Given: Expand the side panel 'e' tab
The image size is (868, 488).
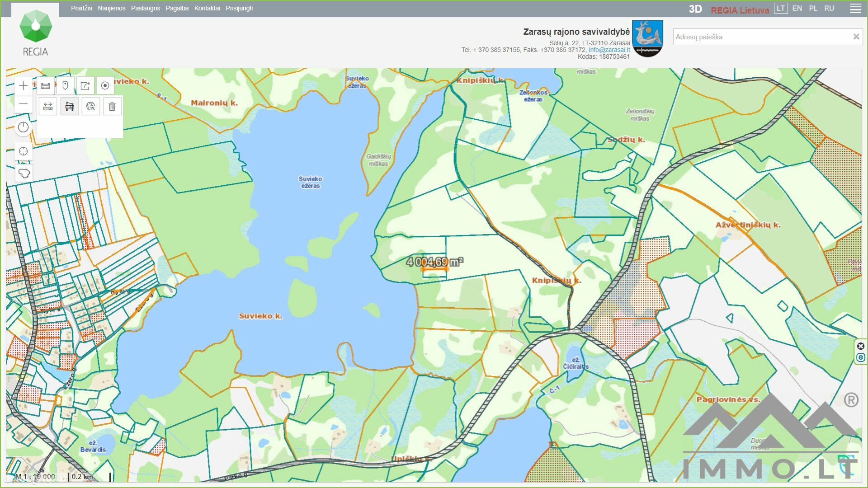Looking at the screenshot, I should click(861, 357).
